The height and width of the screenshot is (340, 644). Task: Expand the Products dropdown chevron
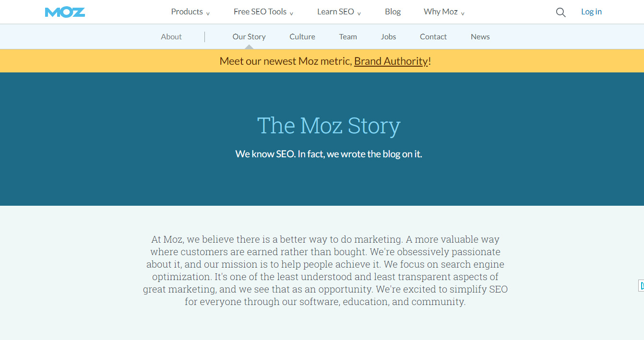click(x=208, y=13)
